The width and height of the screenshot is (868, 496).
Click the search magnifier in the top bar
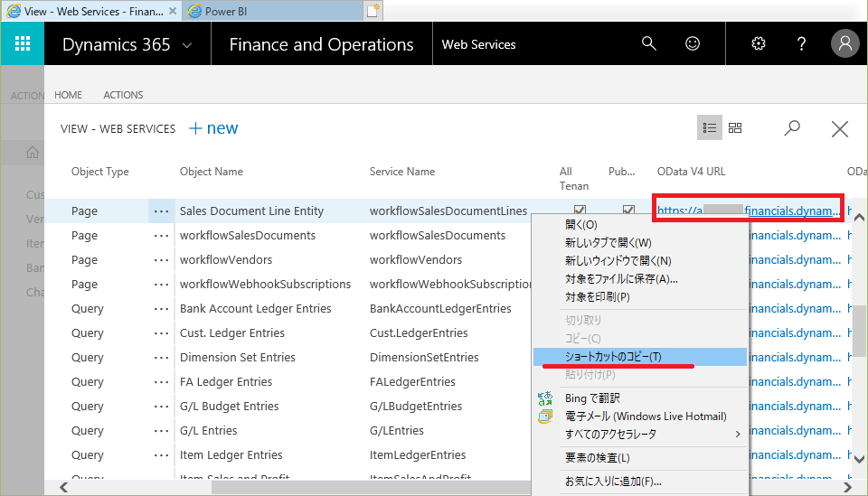pyautogui.click(x=649, y=43)
